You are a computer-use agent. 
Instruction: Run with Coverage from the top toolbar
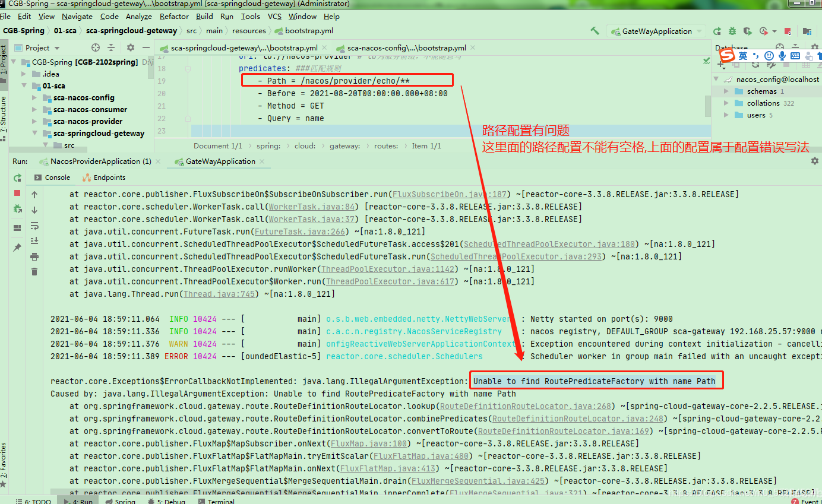748,31
